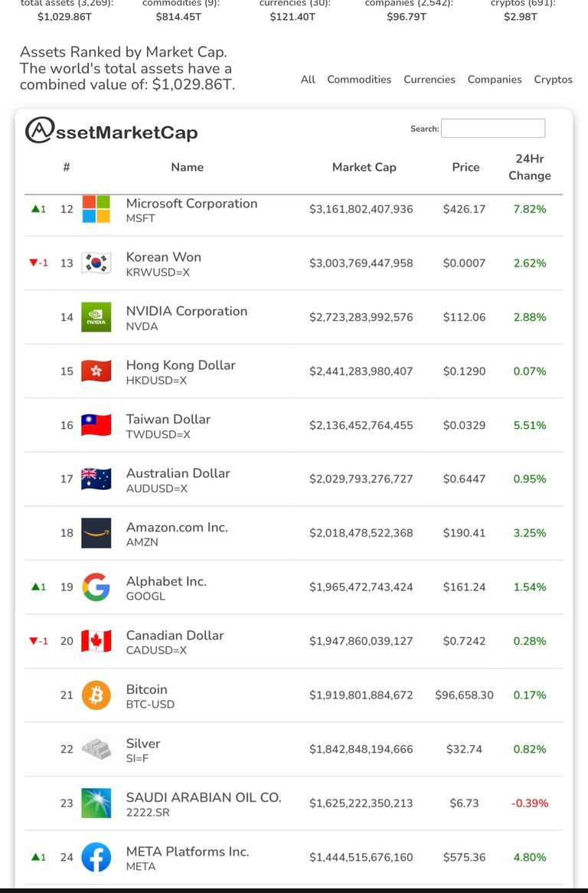The image size is (588, 893).
Task: Click market cap $2,723,283,992,576
Action: tap(361, 317)
